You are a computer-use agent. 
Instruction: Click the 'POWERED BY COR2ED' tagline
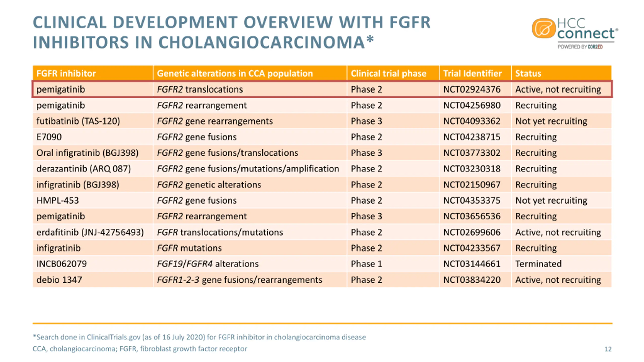click(580, 47)
